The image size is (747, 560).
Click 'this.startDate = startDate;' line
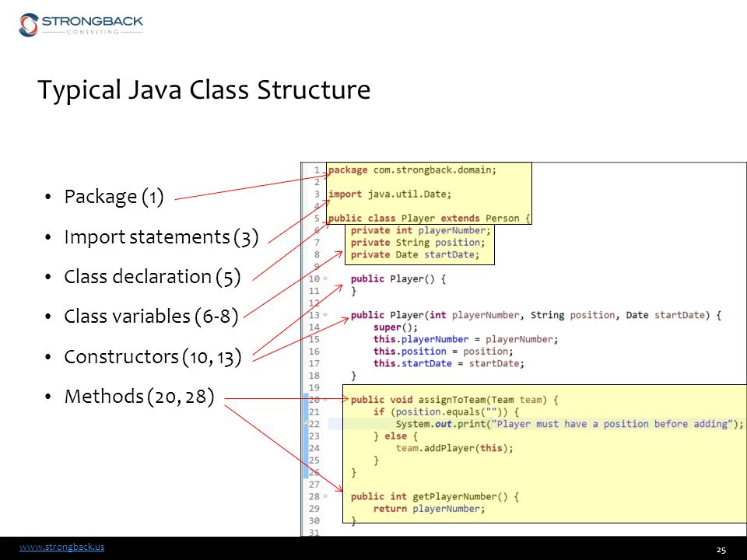[449, 363]
